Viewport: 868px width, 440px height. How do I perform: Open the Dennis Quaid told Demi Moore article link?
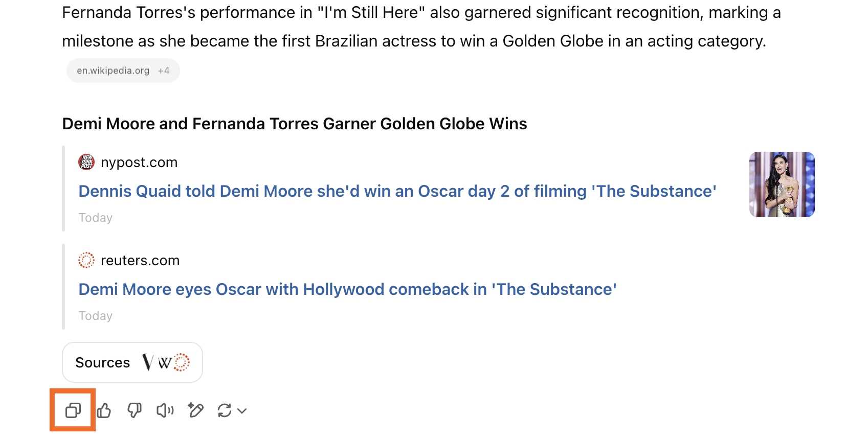pos(397,191)
